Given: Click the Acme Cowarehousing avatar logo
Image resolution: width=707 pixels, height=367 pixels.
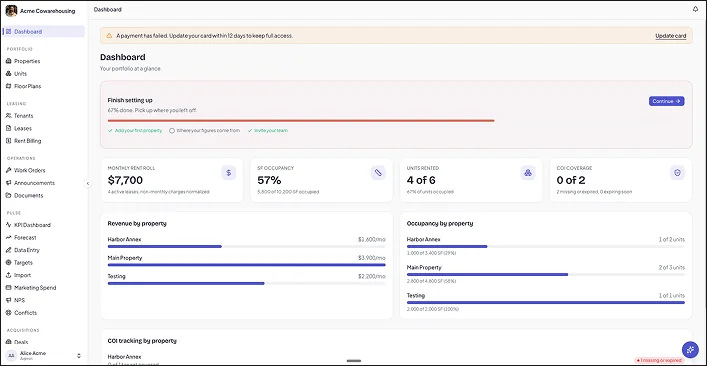Looking at the screenshot, I should [x=11, y=10].
